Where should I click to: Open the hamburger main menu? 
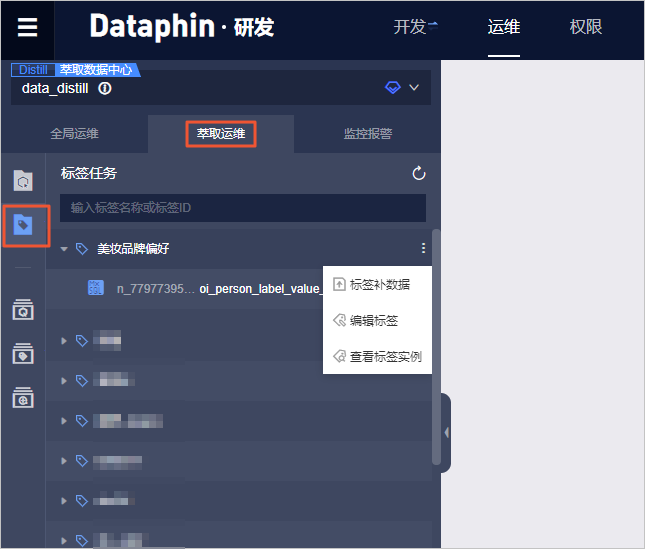[28, 27]
